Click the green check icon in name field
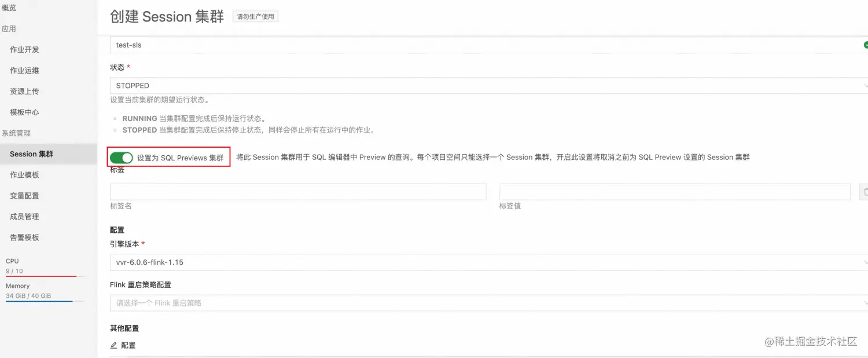This screenshot has height=358, width=868. pos(865,45)
